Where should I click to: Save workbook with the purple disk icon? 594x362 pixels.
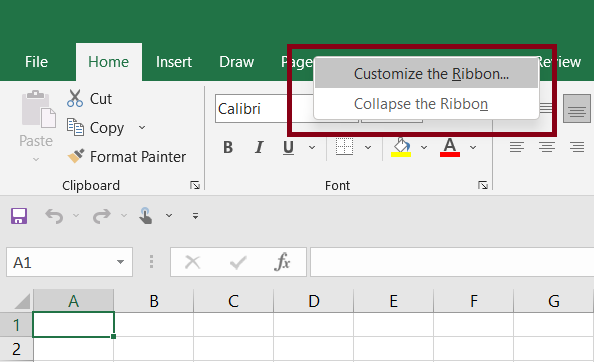pyautogui.click(x=19, y=216)
